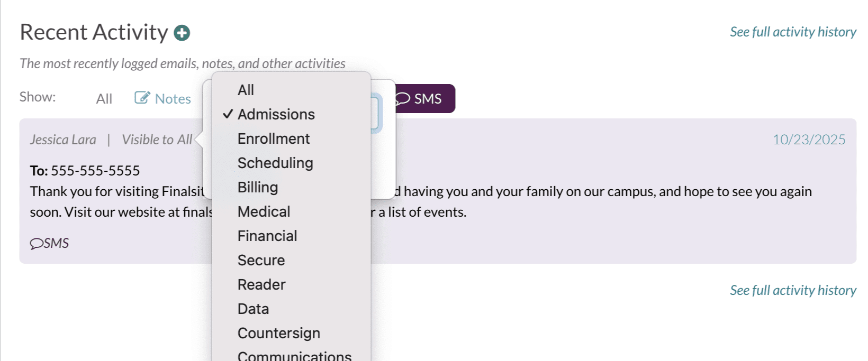Pick Financial in the category dropdown
The width and height of the screenshot is (868, 361).
point(267,236)
